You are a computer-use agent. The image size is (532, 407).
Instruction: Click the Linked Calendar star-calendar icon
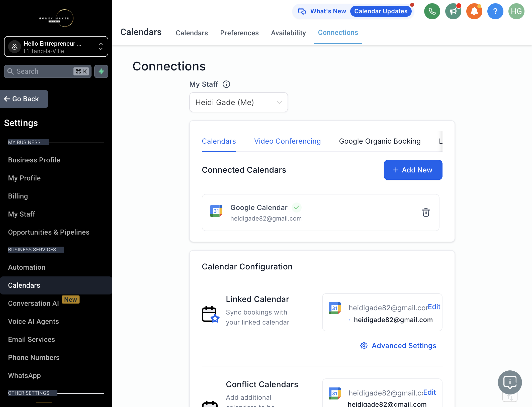pos(211,314)
